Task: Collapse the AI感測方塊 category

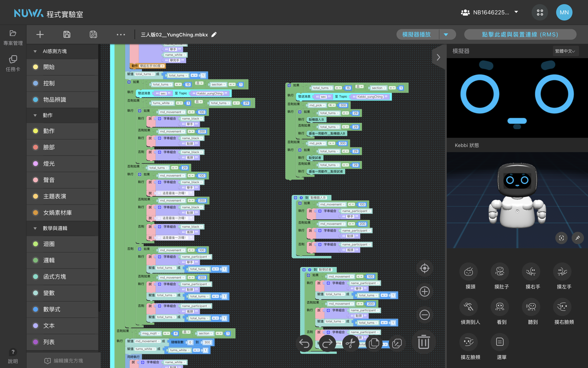Action: [x=35, y=51]
